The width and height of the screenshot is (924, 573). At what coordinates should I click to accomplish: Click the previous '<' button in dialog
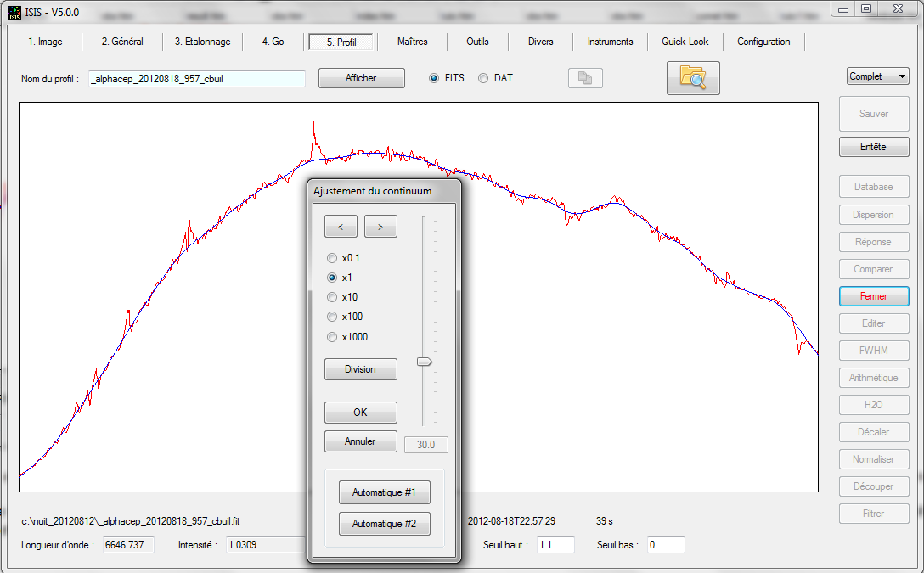(x=341, y=227)
